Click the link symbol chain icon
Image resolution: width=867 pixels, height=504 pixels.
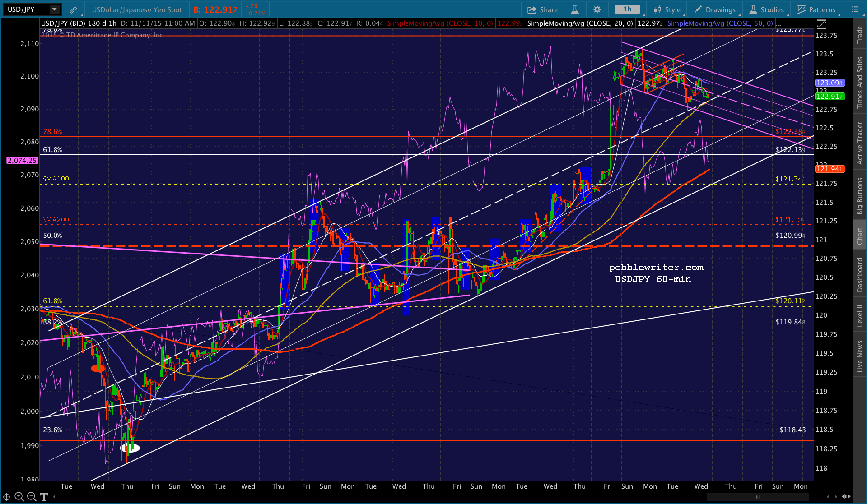73,9
